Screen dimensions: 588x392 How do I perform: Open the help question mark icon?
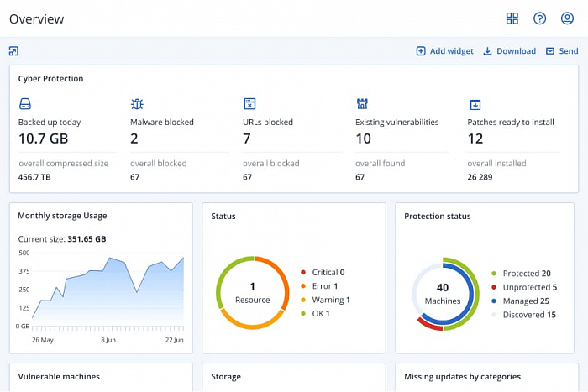540,18
